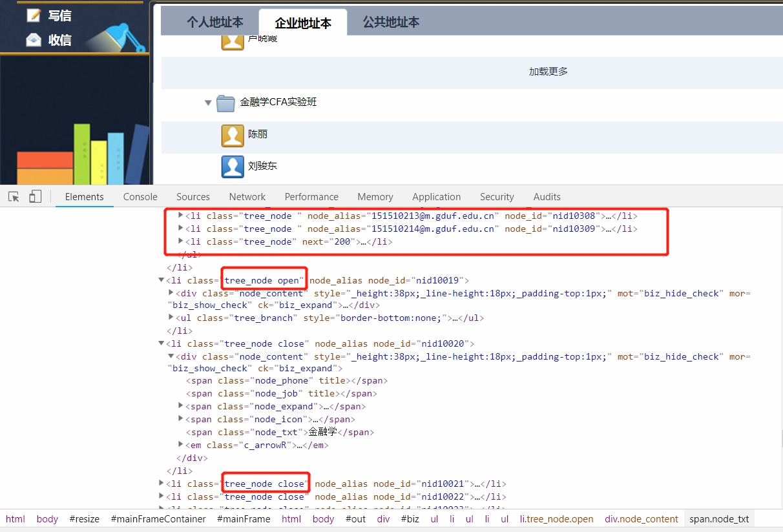Image resolution: width=783 pixels, height=532 pixels.
Task: Collapse the 金融学CFA实验班 tree arrow
Action: [208, 103]
